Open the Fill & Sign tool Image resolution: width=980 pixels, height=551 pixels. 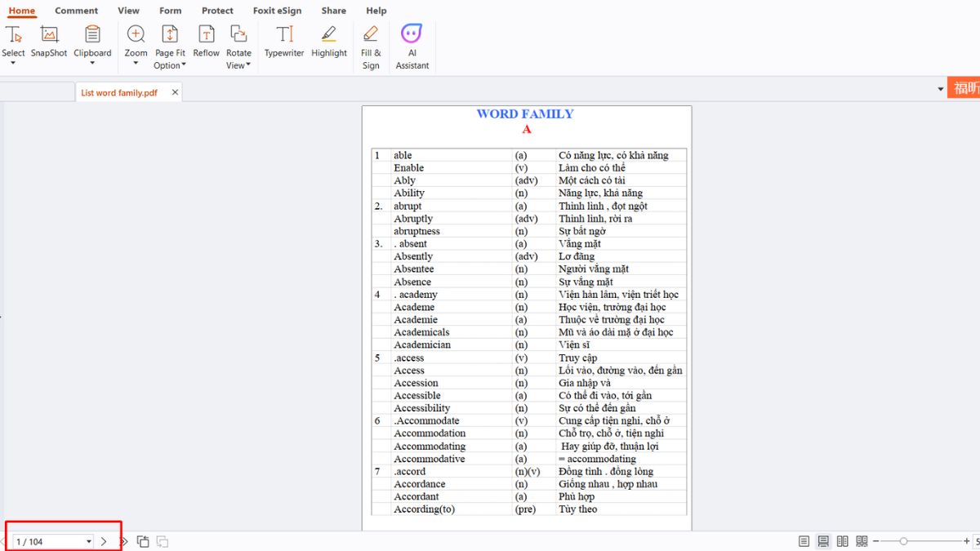371,35
